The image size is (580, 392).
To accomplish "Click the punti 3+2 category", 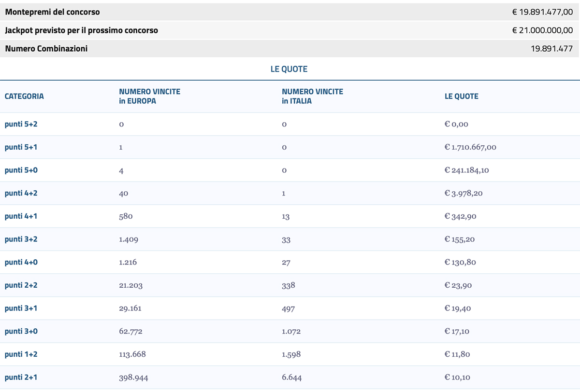I will [19, 239].
